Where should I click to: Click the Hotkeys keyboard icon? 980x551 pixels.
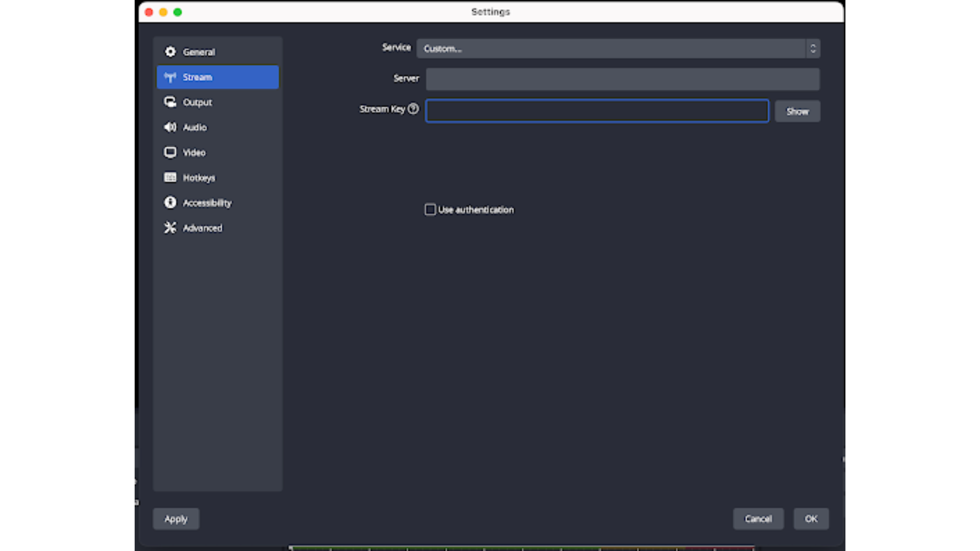170,177
